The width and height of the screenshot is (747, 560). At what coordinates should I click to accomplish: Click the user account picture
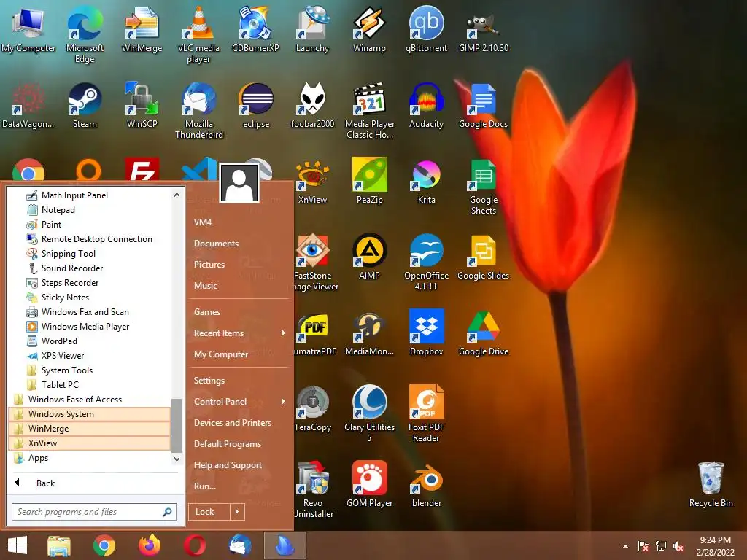(239, 183)
